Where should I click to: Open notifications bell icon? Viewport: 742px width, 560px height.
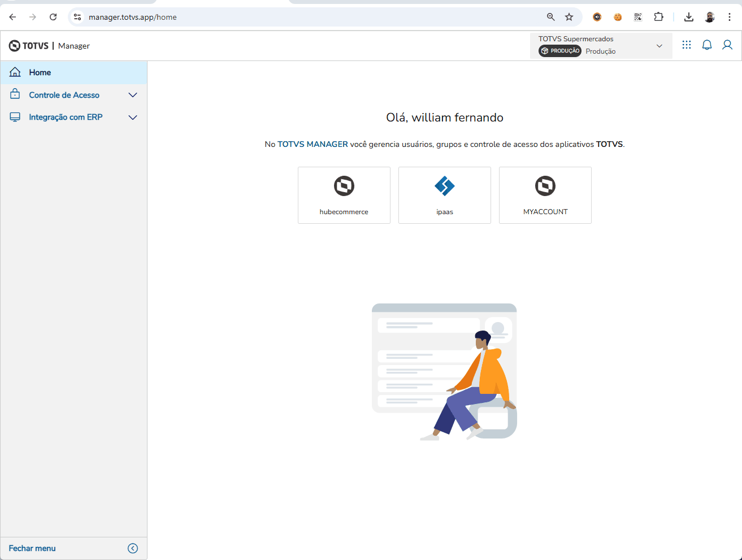[707, 45]
